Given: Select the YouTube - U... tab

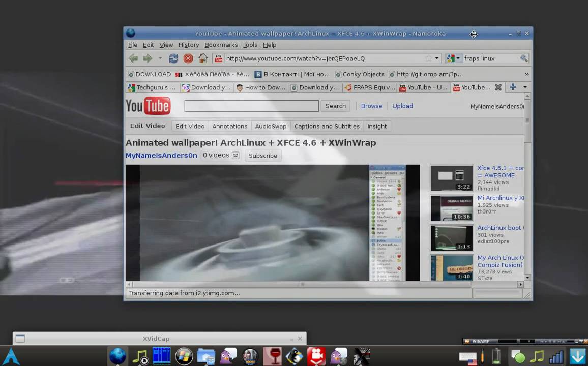Looking at the screenshot, I should click(x=423, y=87).
